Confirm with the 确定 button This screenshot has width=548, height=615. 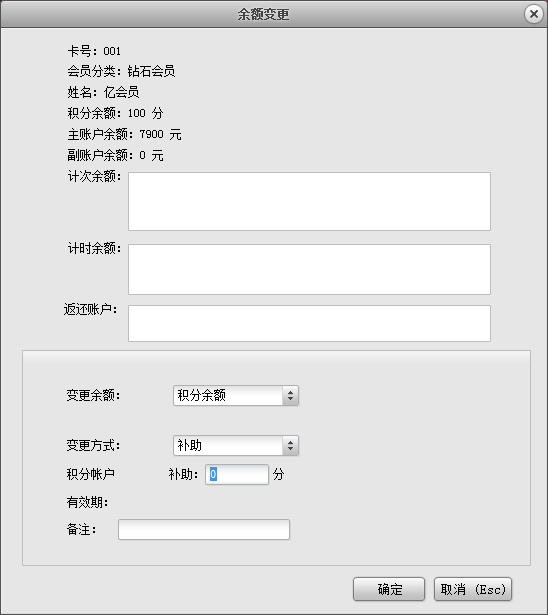pyautogui.click(x=389, y=589)
